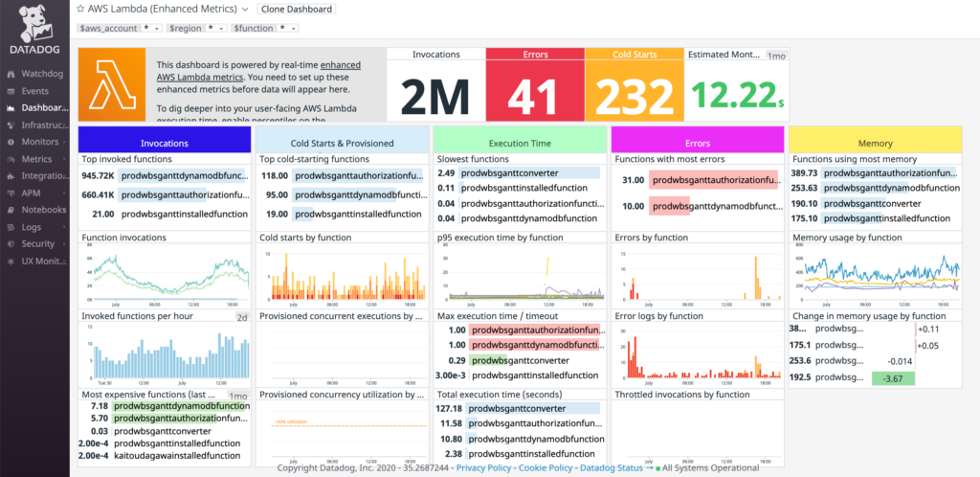Click the red Errors 41 tile

click(535, 84)
